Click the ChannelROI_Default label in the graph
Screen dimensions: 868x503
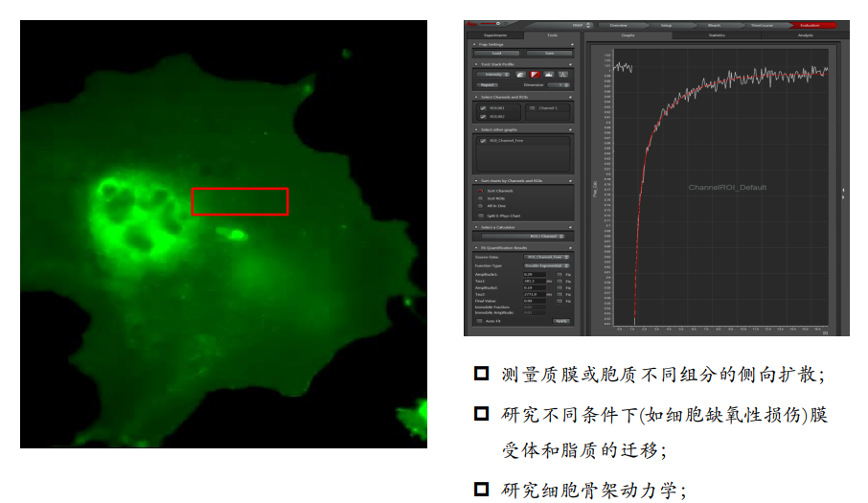point(727,187)
